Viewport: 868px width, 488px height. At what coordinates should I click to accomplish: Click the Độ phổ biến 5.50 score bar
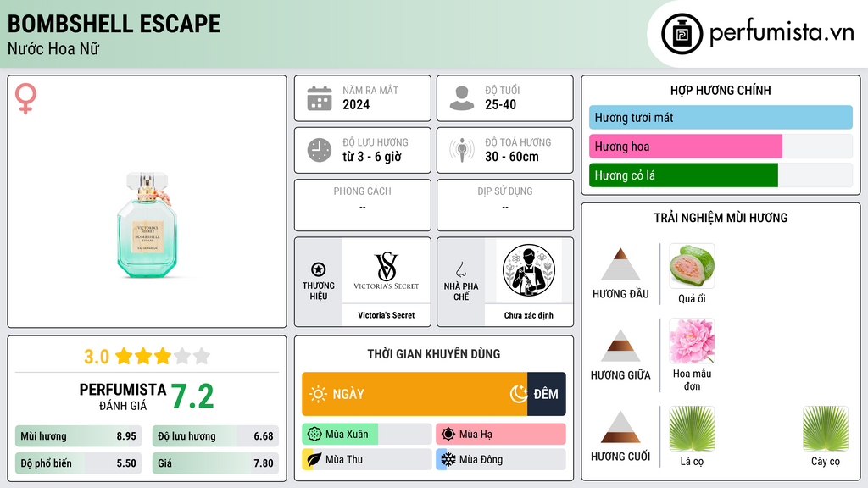point(79,463)
